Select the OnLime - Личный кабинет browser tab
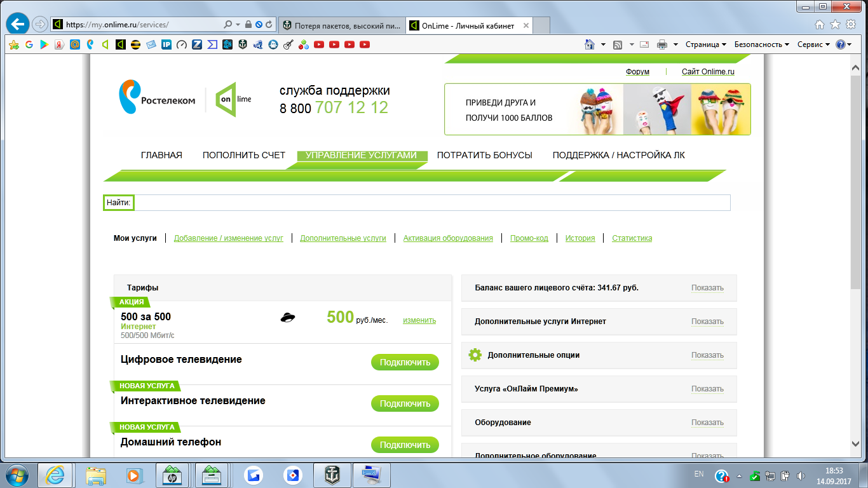This screenshot has width=868, height=488. pyautogui.click(x=469, y=25)
